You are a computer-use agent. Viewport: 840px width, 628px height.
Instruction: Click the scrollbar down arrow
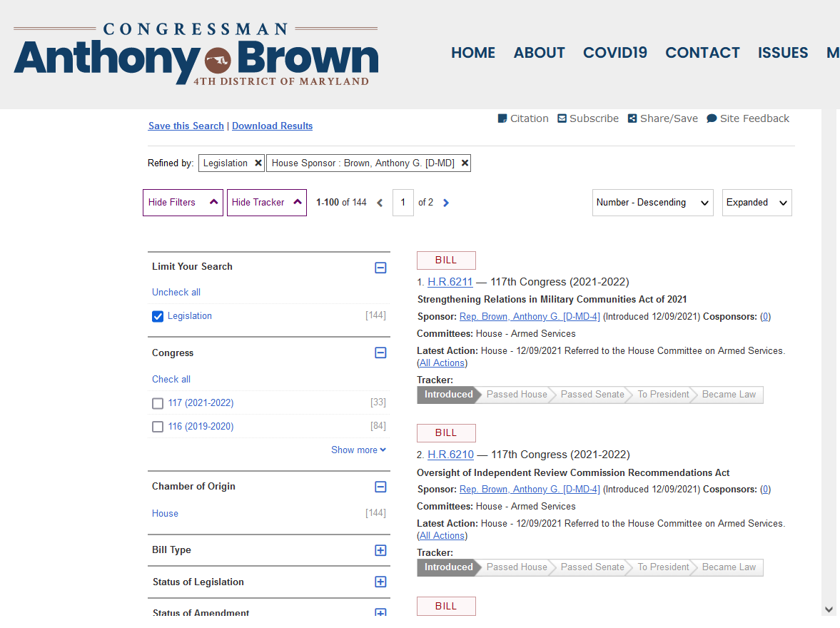[829, 609]
